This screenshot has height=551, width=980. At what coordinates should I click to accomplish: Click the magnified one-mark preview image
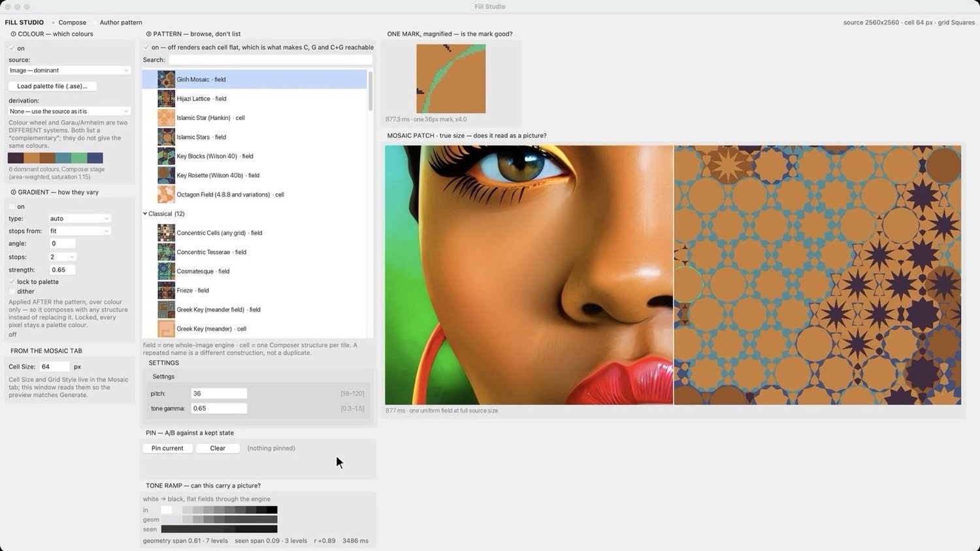451,79
